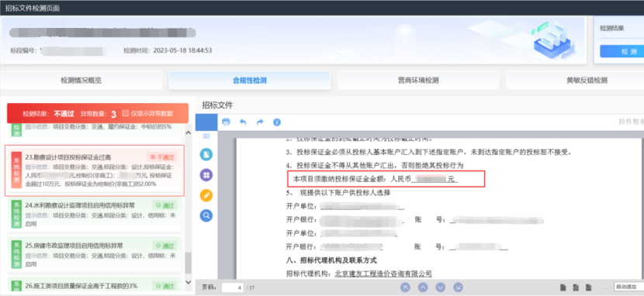The width and height of the screenshot is (644, 296).
Task: Open the purple thumbnails grid icon
Action: pos(206,175)
